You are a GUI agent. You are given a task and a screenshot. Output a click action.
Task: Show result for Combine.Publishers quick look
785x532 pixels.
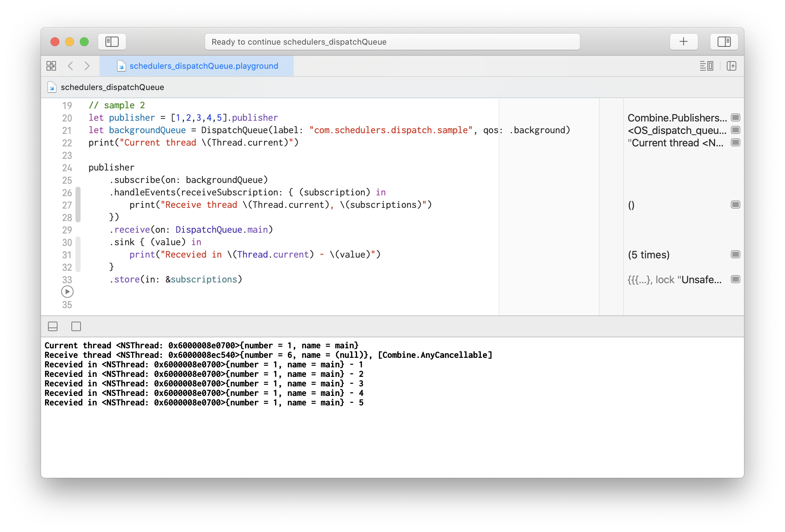pyautogui.click(x=735, y=117)
